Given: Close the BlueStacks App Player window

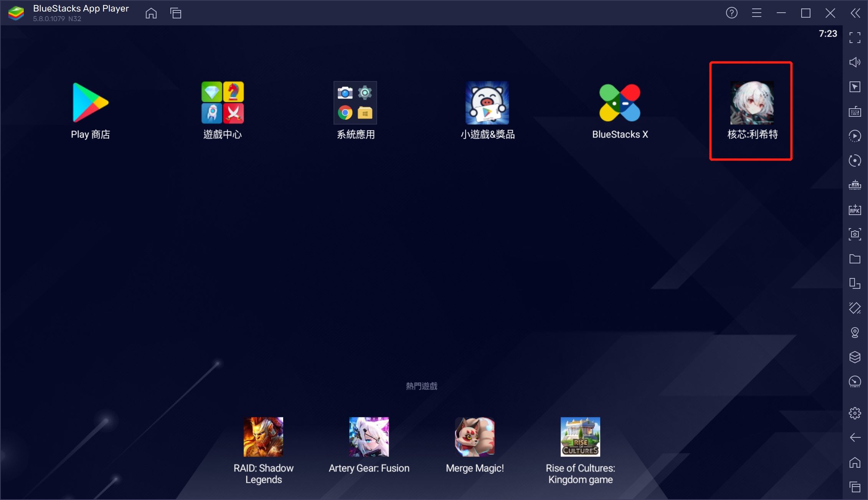Looking at the screenshot, I should pyautogui.click(x=830, y=13).
